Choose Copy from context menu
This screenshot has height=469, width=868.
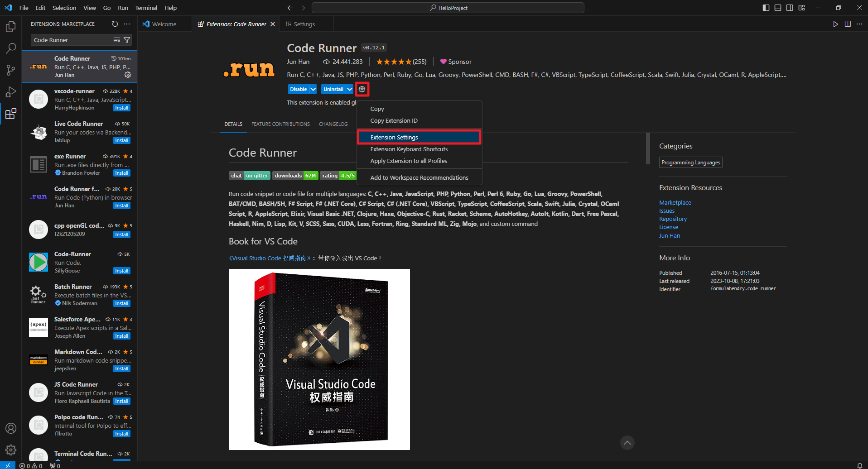[x=420, y=109]
